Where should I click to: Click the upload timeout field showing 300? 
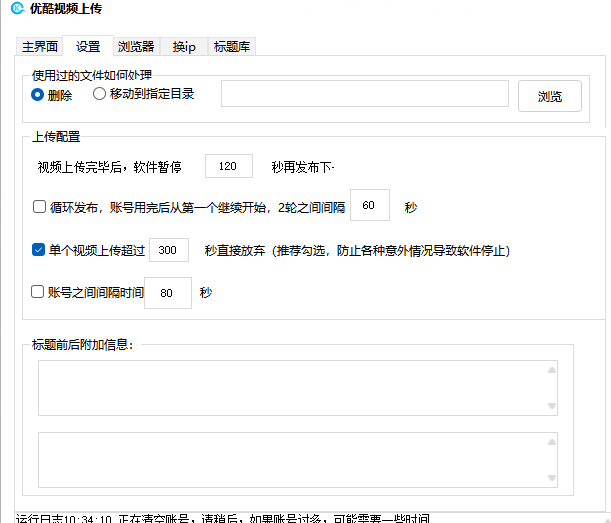tap(169, 250)
